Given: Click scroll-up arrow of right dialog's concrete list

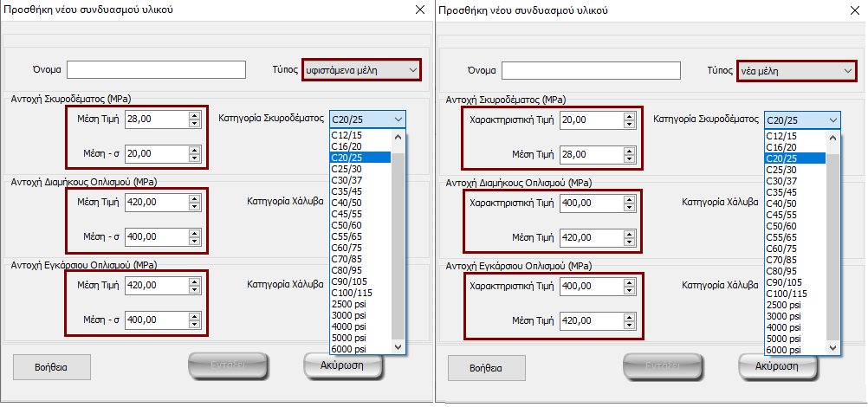Looking at the screenshot, I should pos(833,136).
